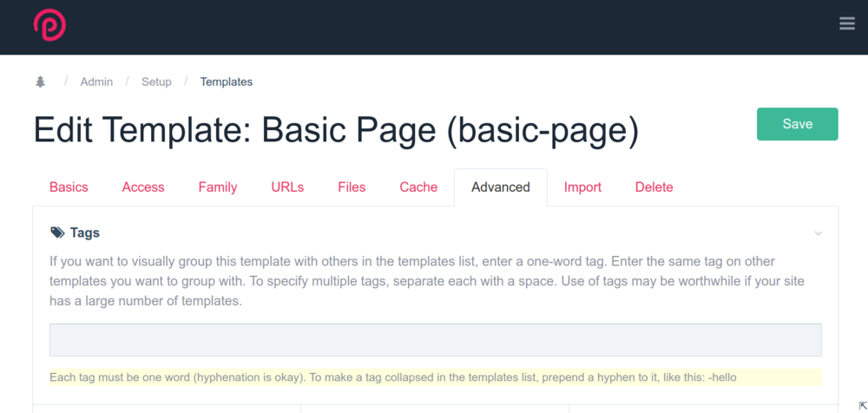This screenshot has height=413, width=868.
Task: Open the Cache tab
Action: coord(418,187)
